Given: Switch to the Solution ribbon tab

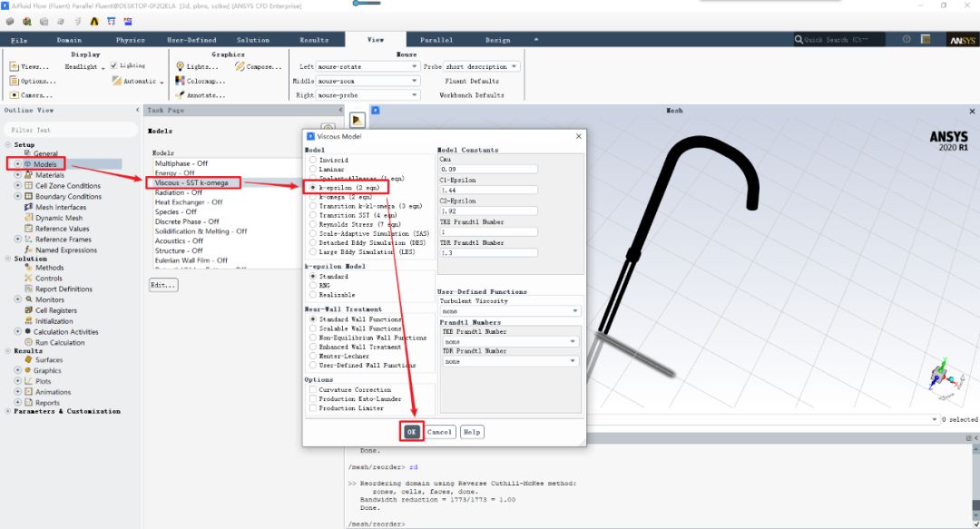Looking at the screenshot, I should click(x=253, y=40).
